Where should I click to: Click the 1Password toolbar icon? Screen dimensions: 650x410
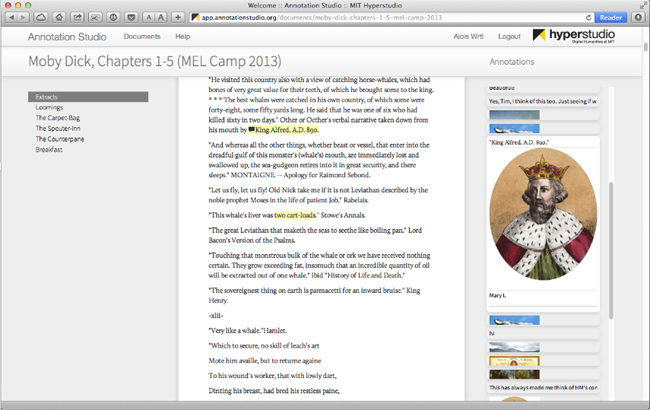(113, 17)
